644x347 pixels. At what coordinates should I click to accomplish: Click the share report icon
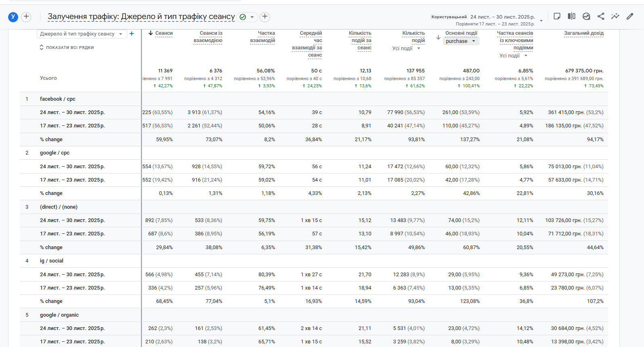point(601,16)
